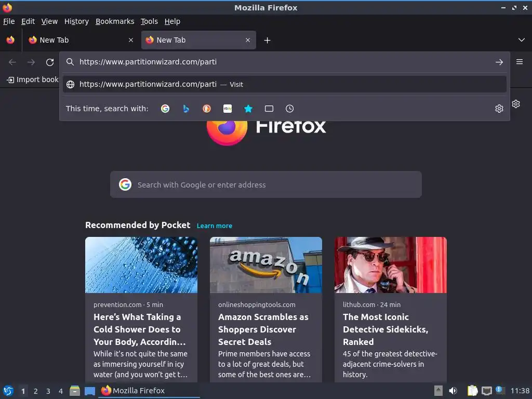
Task: Search this time with Google icon
Action: 165,109
